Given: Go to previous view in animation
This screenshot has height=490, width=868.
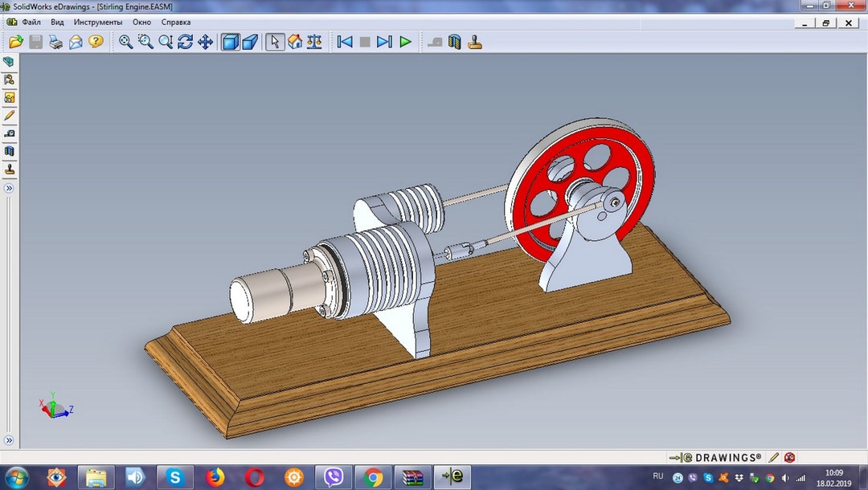Looking at the screenshot, I should point(345,42).
